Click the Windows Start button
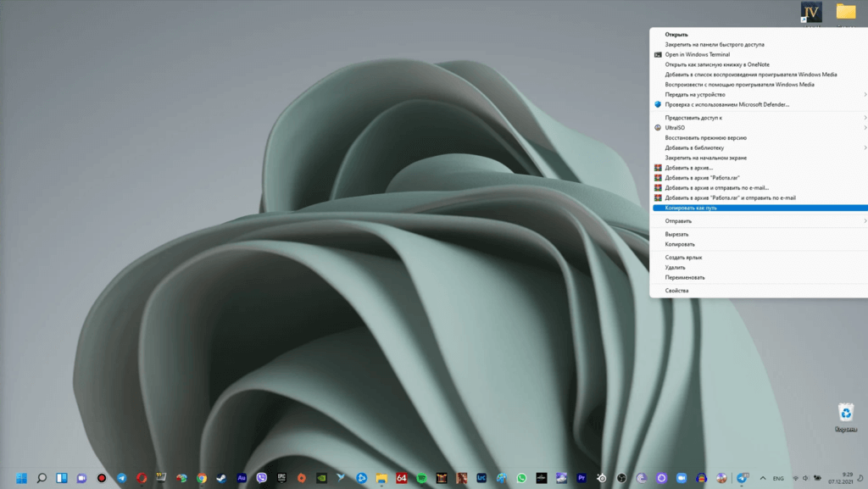The height and width of the screenshot is (489, 868). (x=21, y=478)
